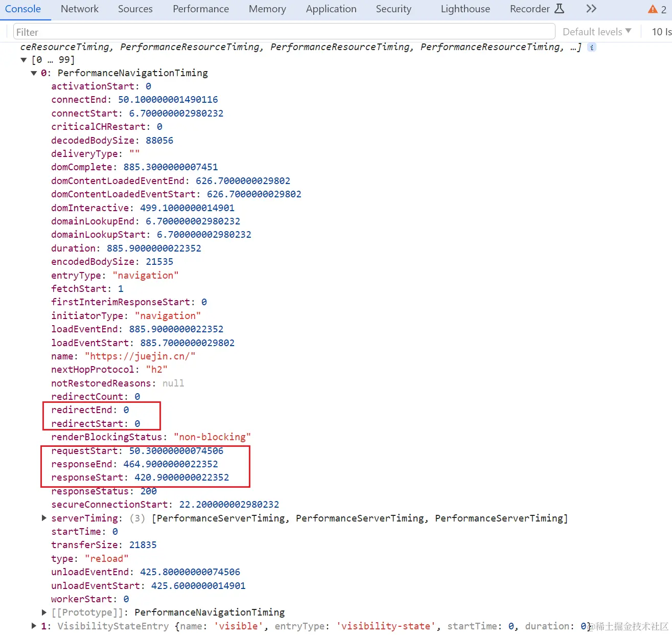Switch to the Performance tab
672x635 pixels.
201,9
